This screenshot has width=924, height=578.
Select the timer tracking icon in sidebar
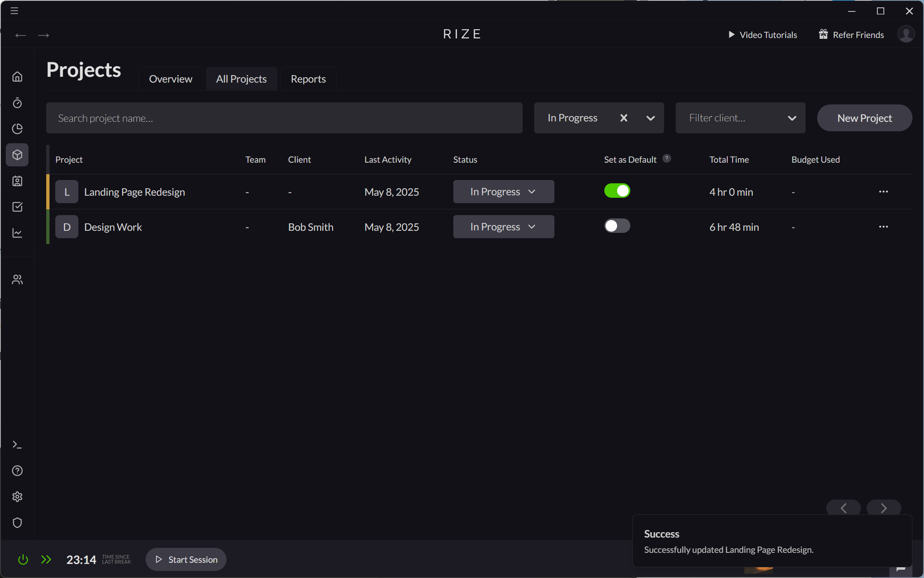click(17, 103)
